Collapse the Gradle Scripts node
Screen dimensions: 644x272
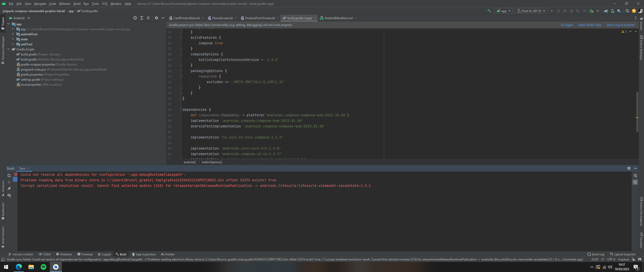9,49
